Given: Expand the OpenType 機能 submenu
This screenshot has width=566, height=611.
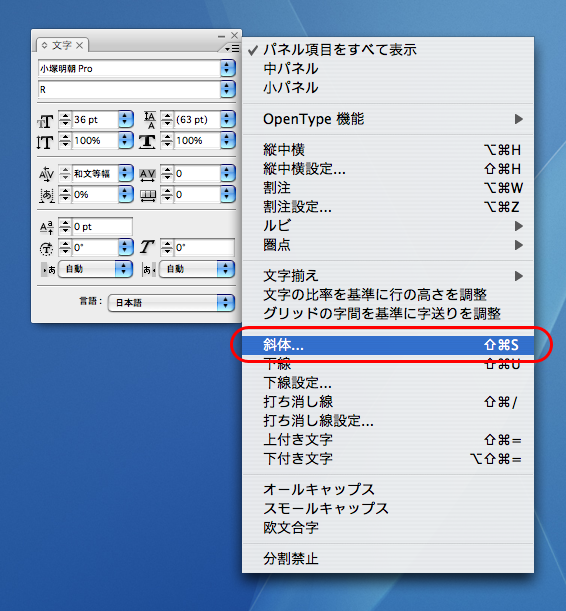Looking at the screenshot, I should [388, 119].
